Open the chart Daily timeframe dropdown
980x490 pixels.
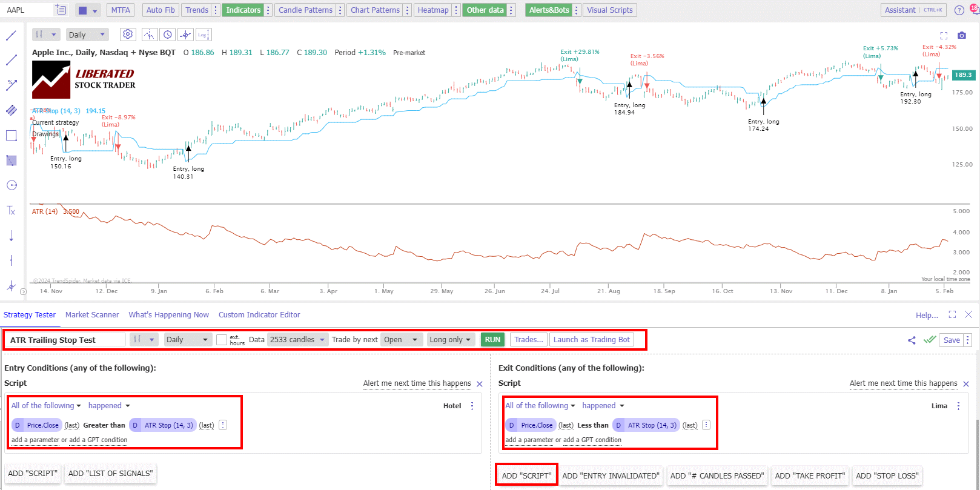click(x=87, y=35)
